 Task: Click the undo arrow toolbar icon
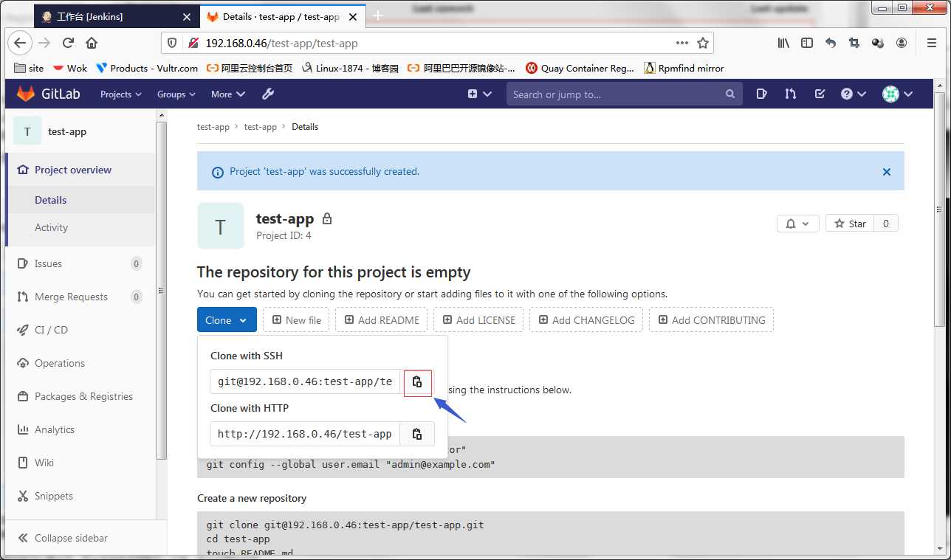(831, 43)
